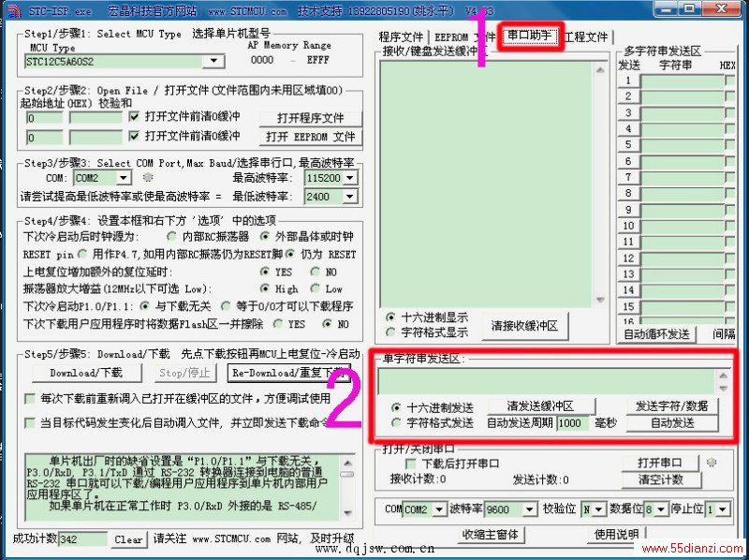Select 内部RC振荡器 clock source radio

pos(171,237)
